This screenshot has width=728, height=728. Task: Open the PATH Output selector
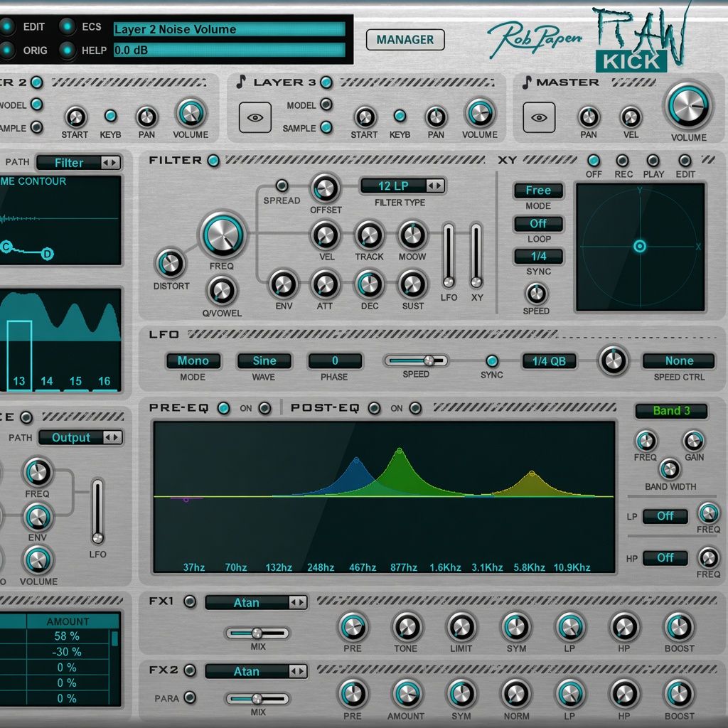pos(81,437)
